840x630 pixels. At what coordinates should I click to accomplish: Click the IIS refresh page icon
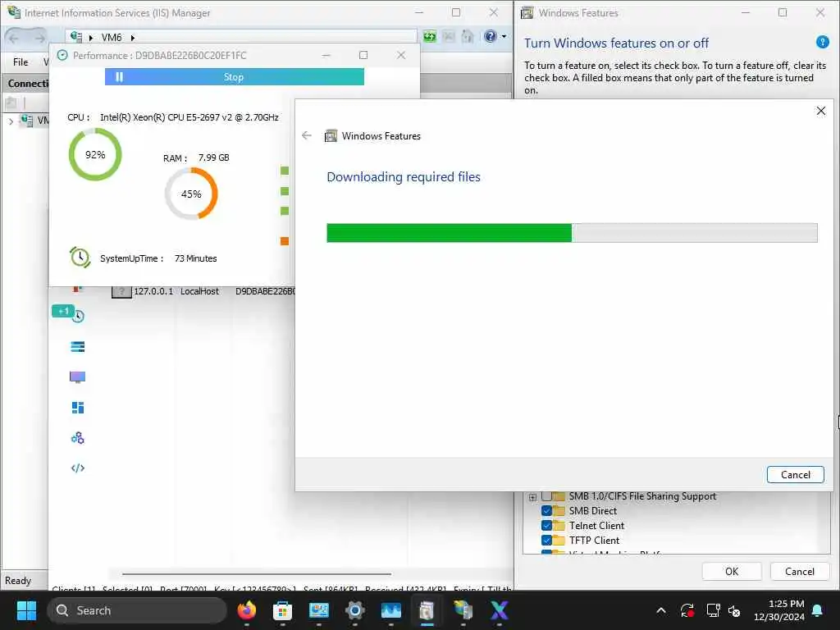[x=430, y=36]
